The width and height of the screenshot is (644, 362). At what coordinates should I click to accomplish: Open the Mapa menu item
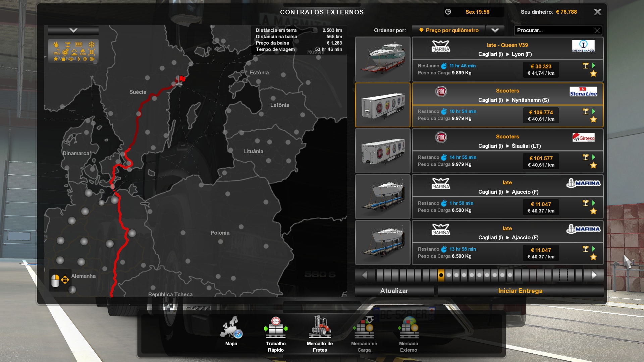[231, 331]
